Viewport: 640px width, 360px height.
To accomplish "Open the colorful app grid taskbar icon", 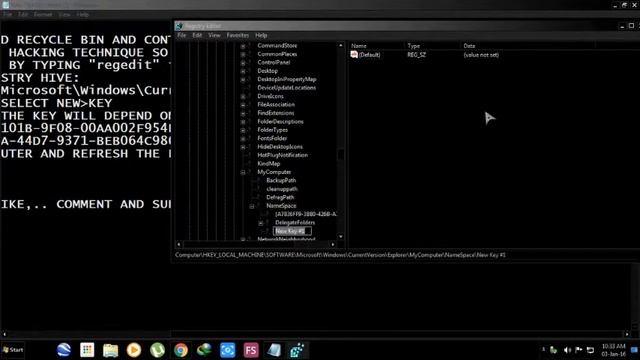I will [87, 350].
